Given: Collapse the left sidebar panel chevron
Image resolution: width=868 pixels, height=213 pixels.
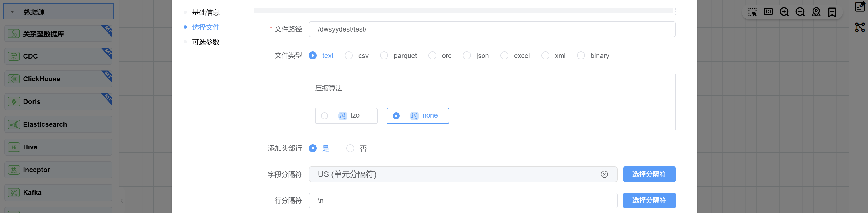Looking at the screenshot, I should 122,201.
